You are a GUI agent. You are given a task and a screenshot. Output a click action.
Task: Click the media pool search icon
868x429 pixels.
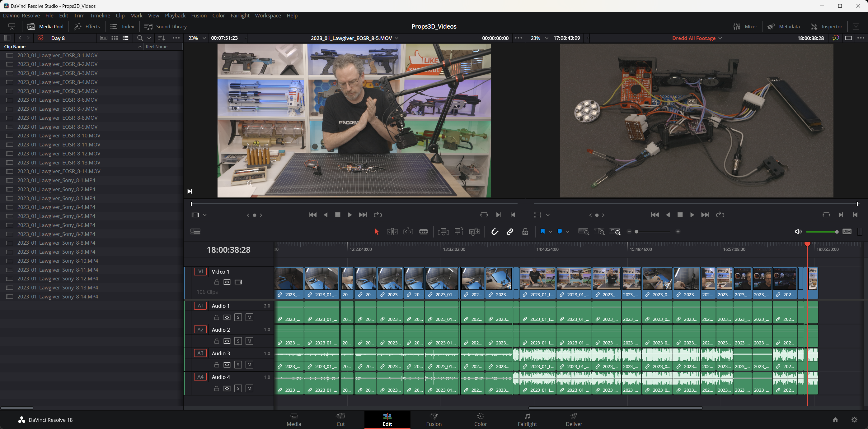[x=140, y=38]
